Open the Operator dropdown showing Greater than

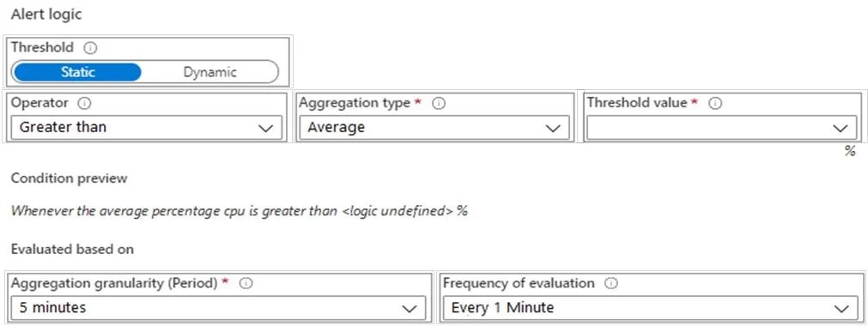147,127
